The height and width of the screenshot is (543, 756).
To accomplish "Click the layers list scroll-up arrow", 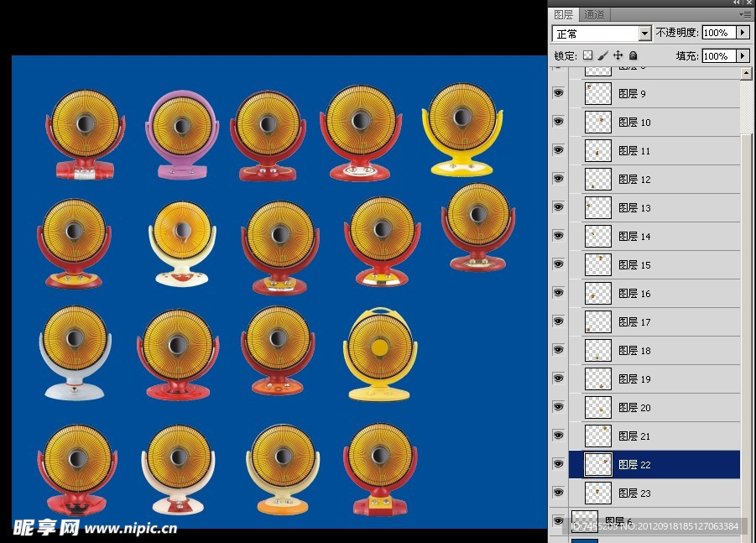I will coord(746,74).
